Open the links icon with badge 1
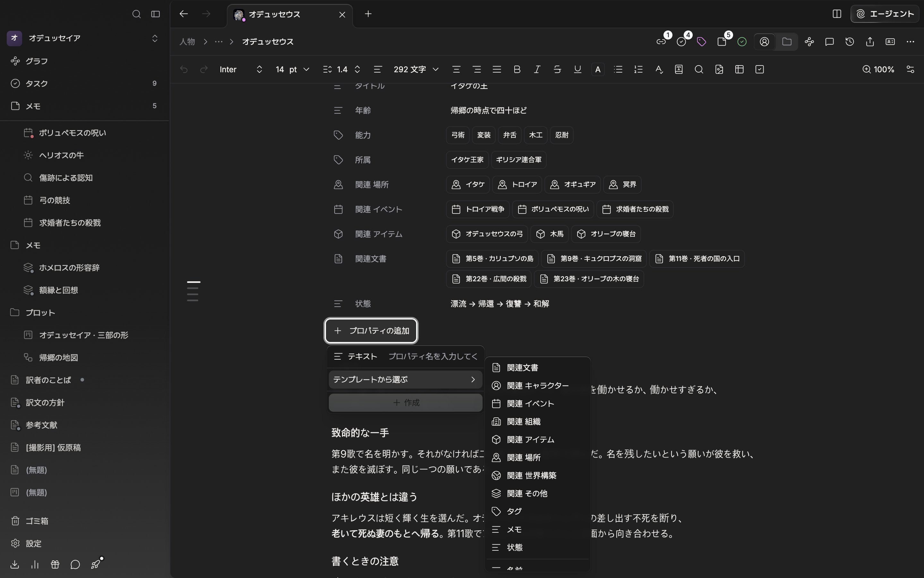This screenshot has width=924, height=578. click(661, 42)
